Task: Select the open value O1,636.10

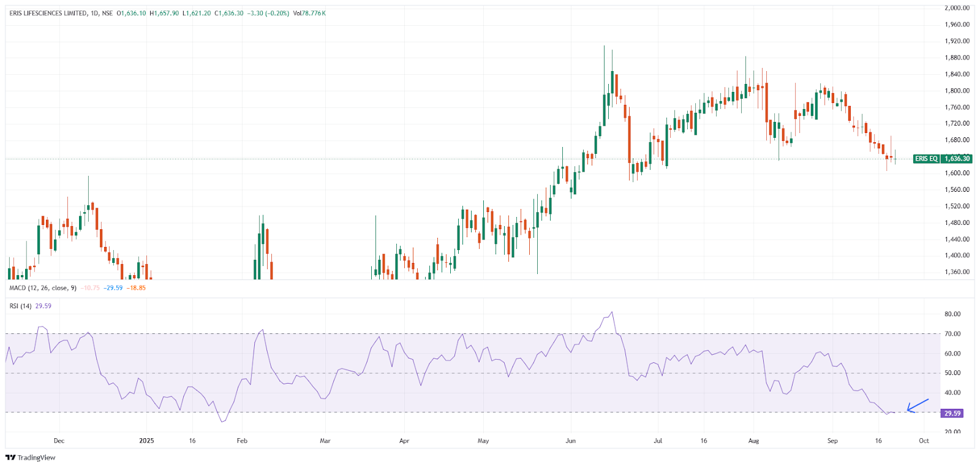Action: point(132,13)
